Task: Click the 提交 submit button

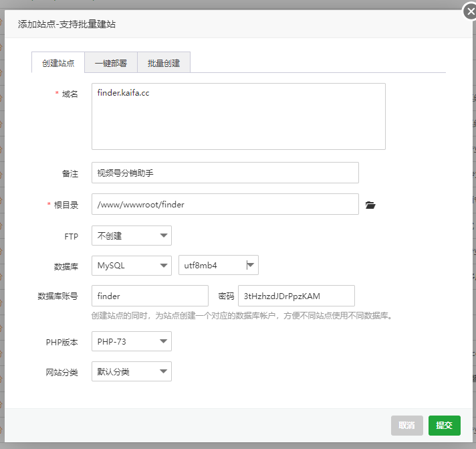Action: 444,426
